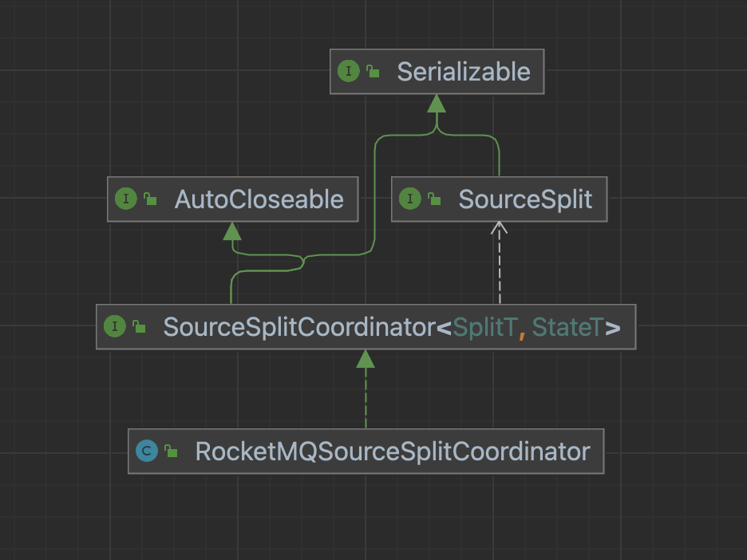Click the green arrowhead pointing into Serializable

[436, 103]
